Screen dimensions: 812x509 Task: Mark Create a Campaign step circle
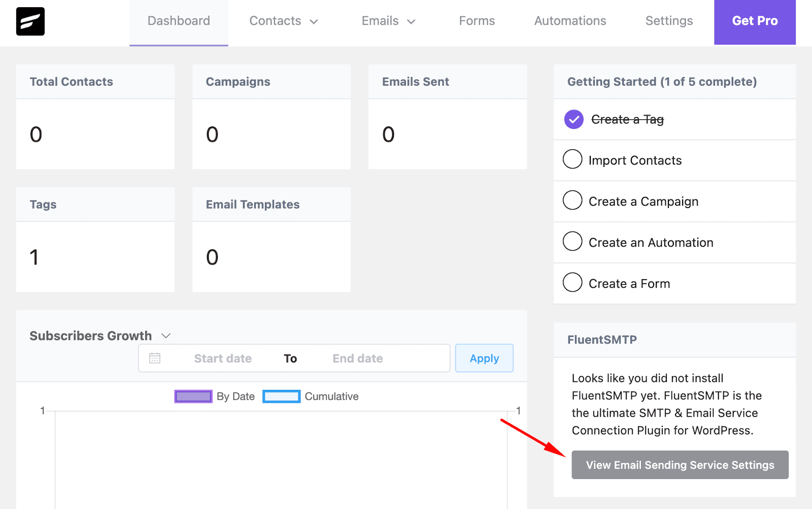[572, 200]
